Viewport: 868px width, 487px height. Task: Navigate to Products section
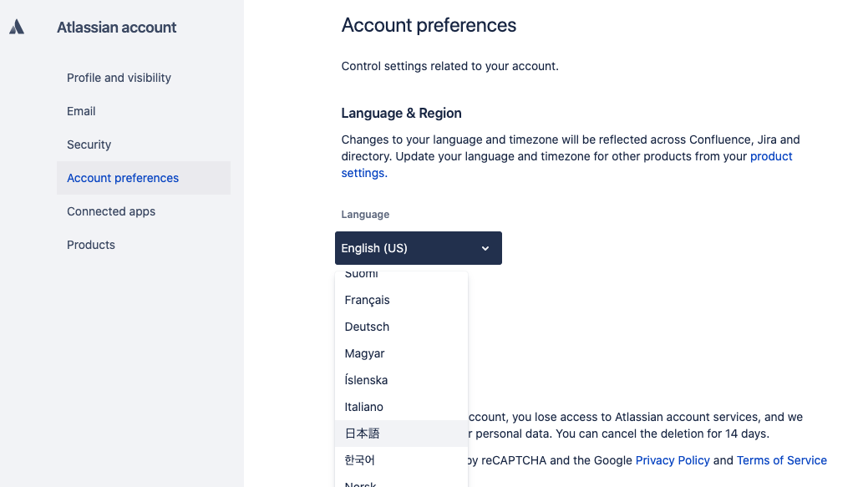point(91,245)
